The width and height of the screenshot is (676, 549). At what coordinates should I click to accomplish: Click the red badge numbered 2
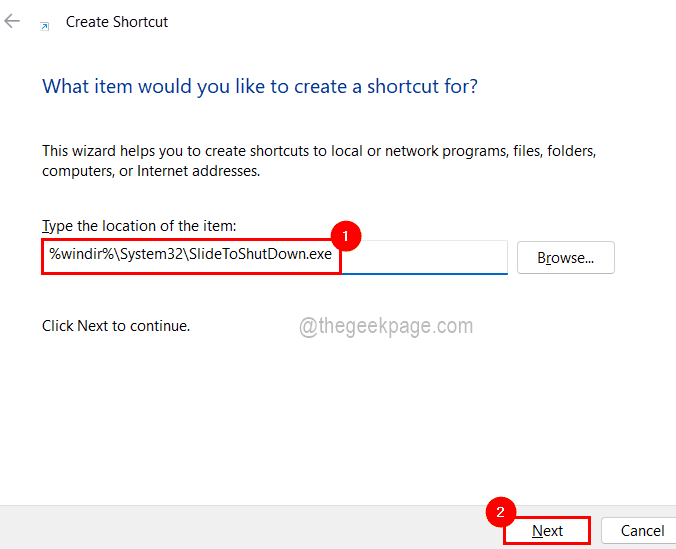(500, 513)
